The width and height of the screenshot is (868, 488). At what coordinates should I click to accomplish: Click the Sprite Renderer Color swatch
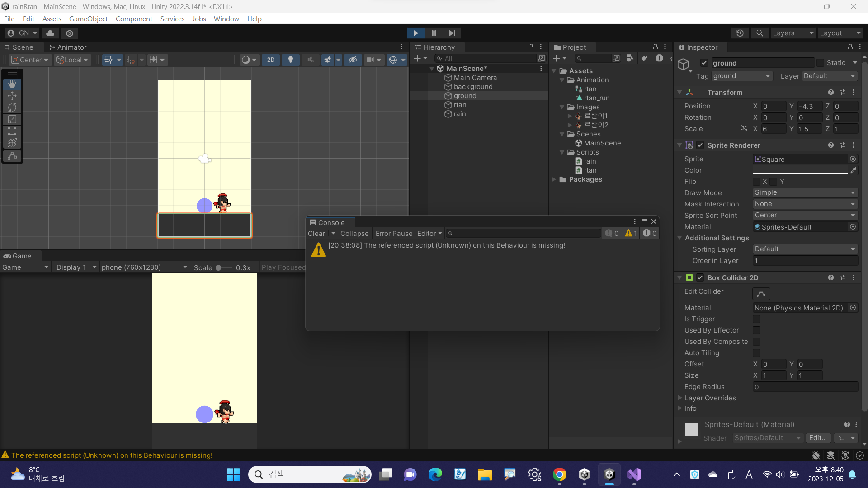800,170
